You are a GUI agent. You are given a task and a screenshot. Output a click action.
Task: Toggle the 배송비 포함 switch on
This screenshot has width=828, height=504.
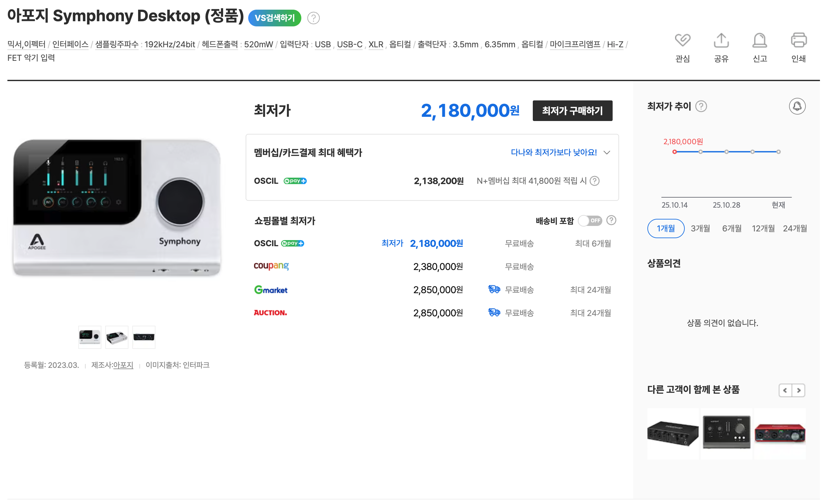point(590,221)
